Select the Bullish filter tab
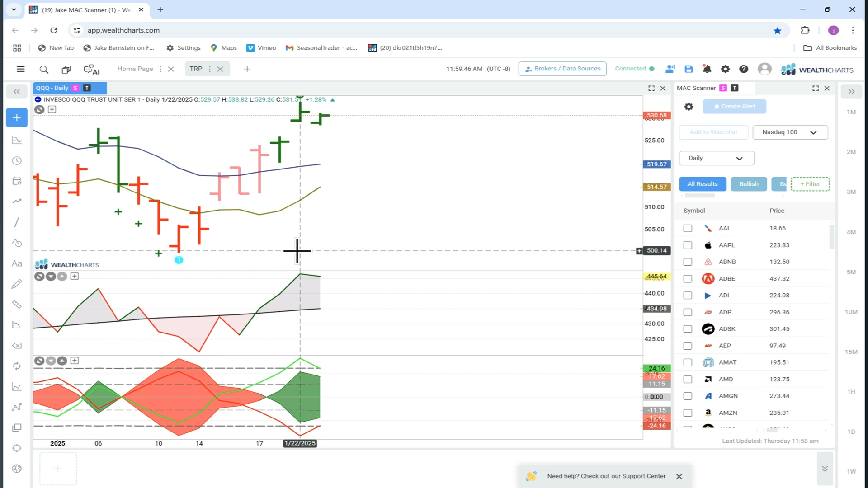Image resolution: width=868 pixels, height=488 pixels. point(749,184)
